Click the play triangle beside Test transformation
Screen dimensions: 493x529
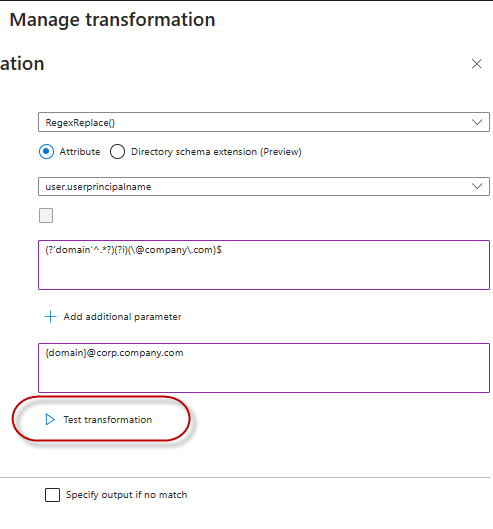coord(50,419)
